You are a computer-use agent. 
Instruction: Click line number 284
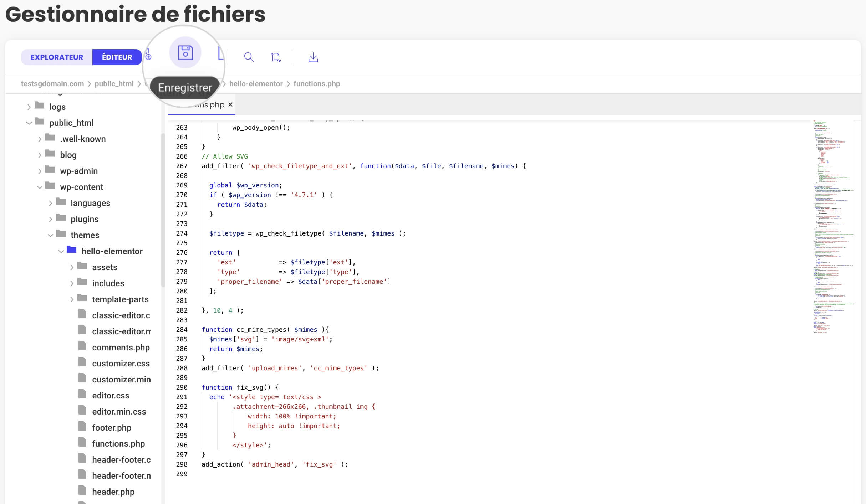[x=182, y=330]
